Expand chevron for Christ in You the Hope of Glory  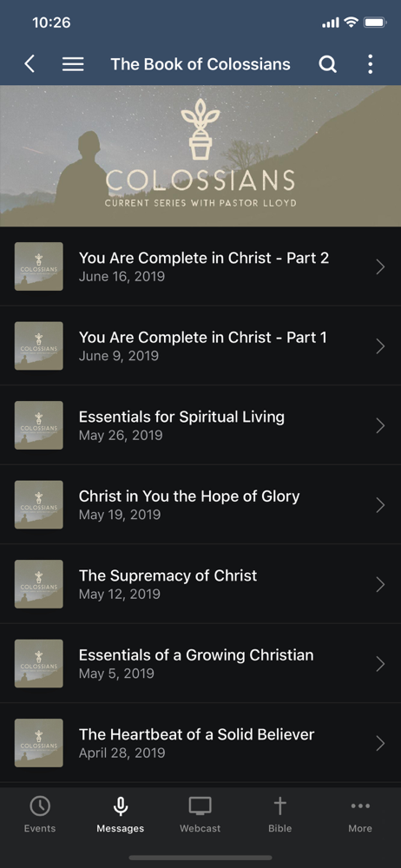pos(380,505)
